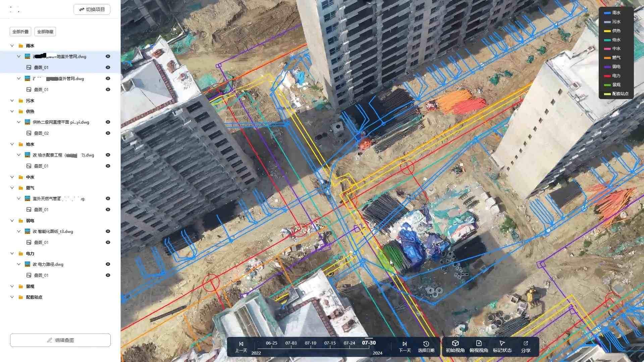
Task: Select the 景观 folder item
Action: pos(30,286)
